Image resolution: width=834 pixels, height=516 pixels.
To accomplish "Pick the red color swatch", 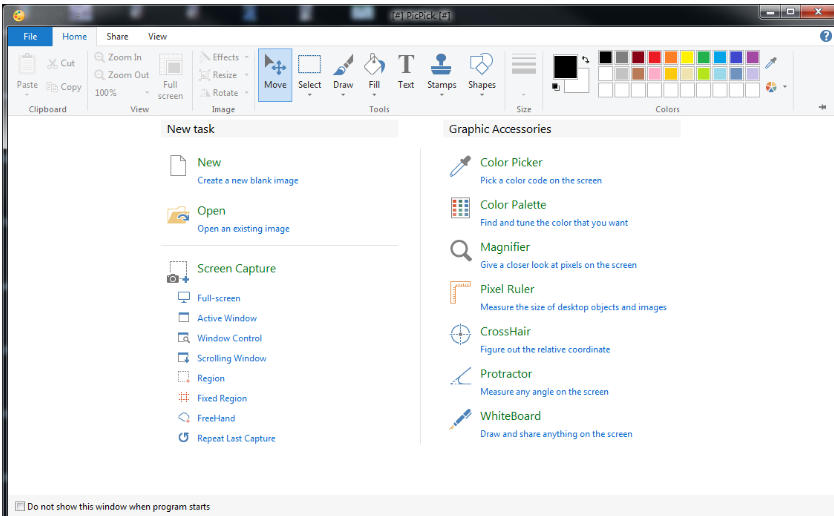I will pyautogui.click(x=654, y=57).
